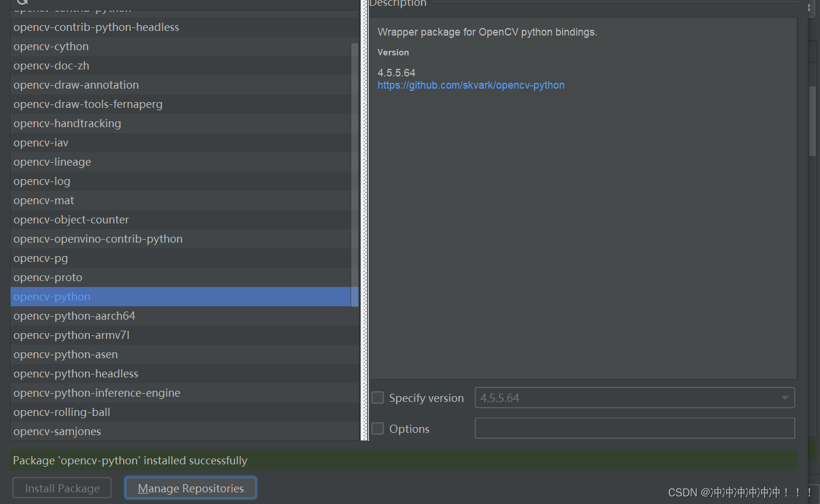Click the Manage Repositories button
The width and height of the screenshot is (820, 504).
[191, 488]
